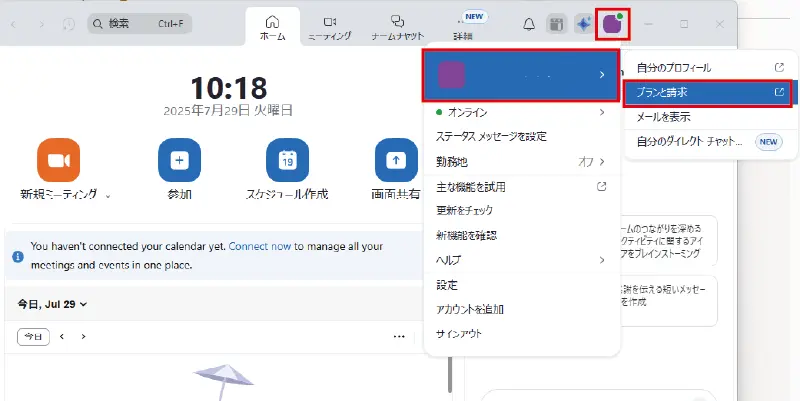
Task: Expand the ヘルプ submenu
Action: pos(521,260)
